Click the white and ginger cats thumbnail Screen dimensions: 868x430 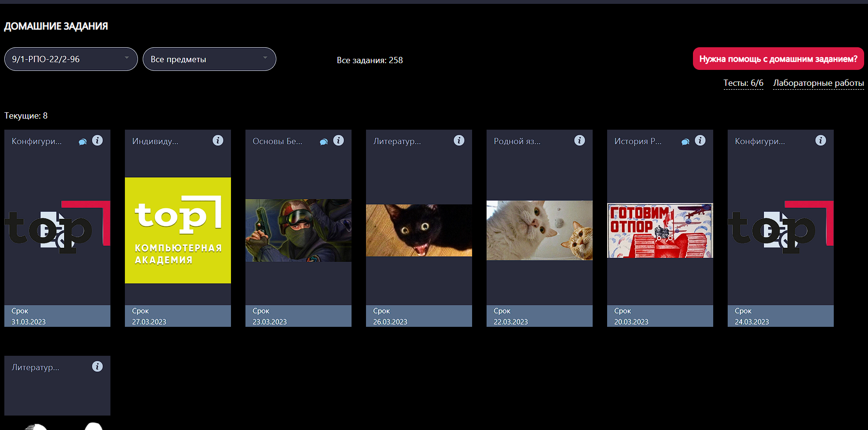(540, 230)
